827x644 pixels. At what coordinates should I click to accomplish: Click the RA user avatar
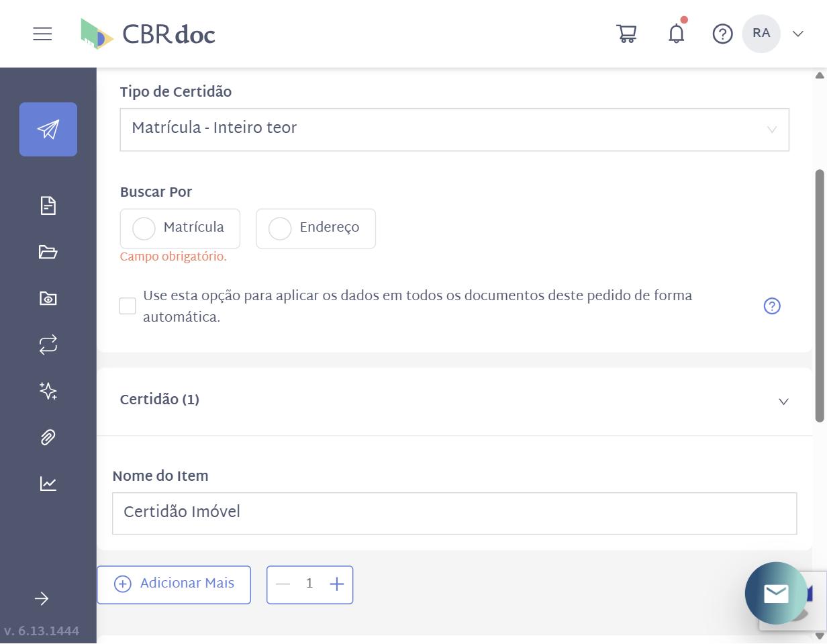coord(761,34)
